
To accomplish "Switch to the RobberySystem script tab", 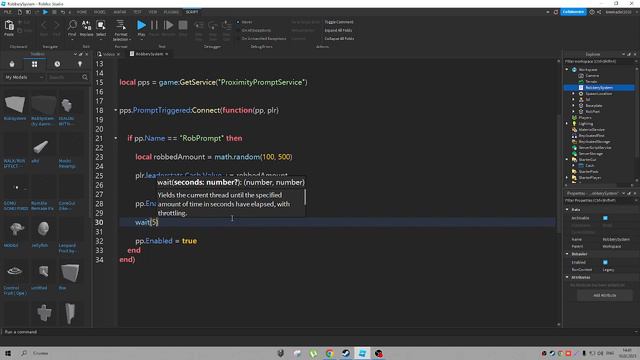I will [149, 54].
